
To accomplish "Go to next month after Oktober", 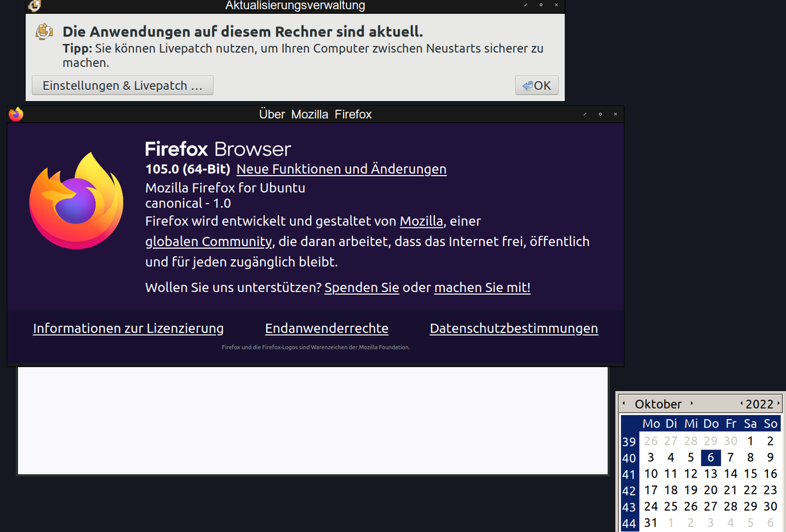I will (x=692, y=403).
